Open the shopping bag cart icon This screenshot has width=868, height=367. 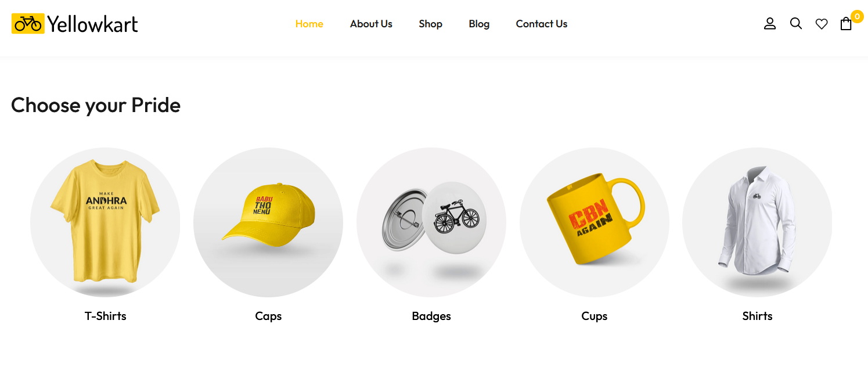point(846,24)
